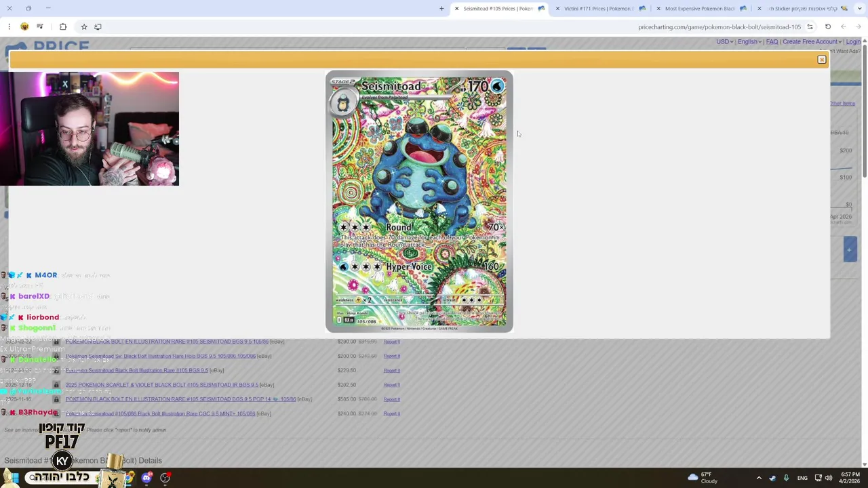
Task: Open Steam tray icon
Action: pyautogui.click(x=772, y=478)
